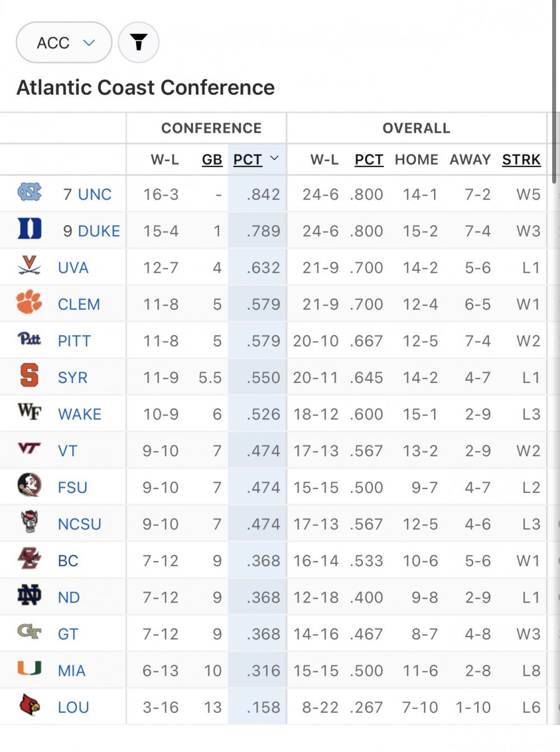Sort by overall PCT column header
Screen dimensions: 560x752
pos(369,160)
